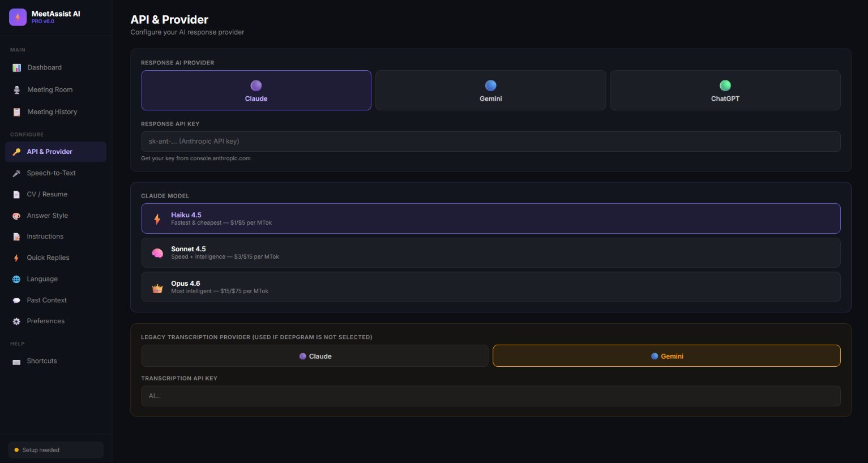This screenshot has width=868, height=463.
Task: Select Gemini as response AI provider
Action: (491, 90)
